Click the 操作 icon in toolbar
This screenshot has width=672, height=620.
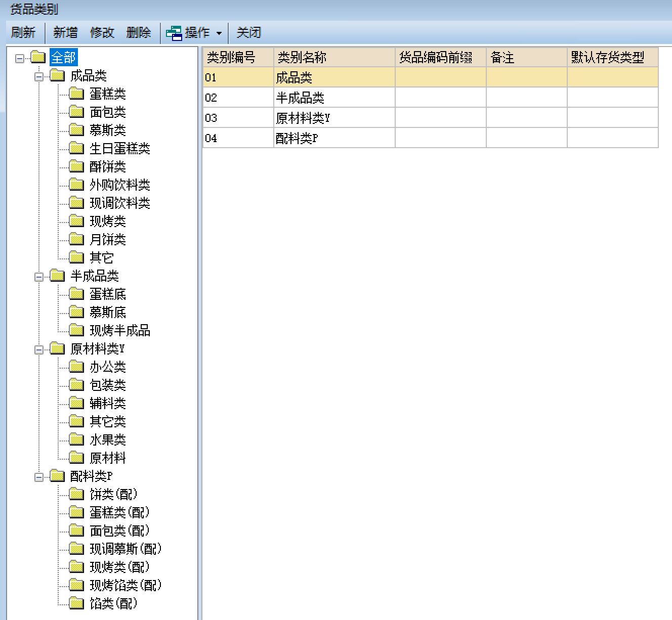tap(174, 33)
